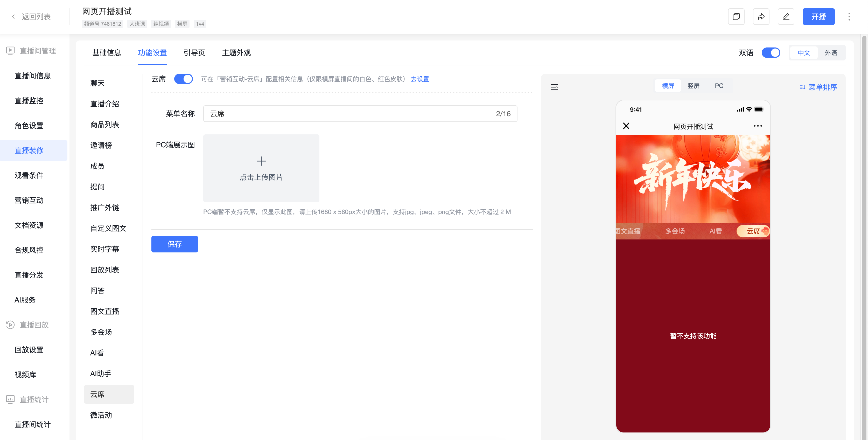Select 邀请榜 in the function list
The height and width of the screenshot is (440, 868).
[101, 145]
